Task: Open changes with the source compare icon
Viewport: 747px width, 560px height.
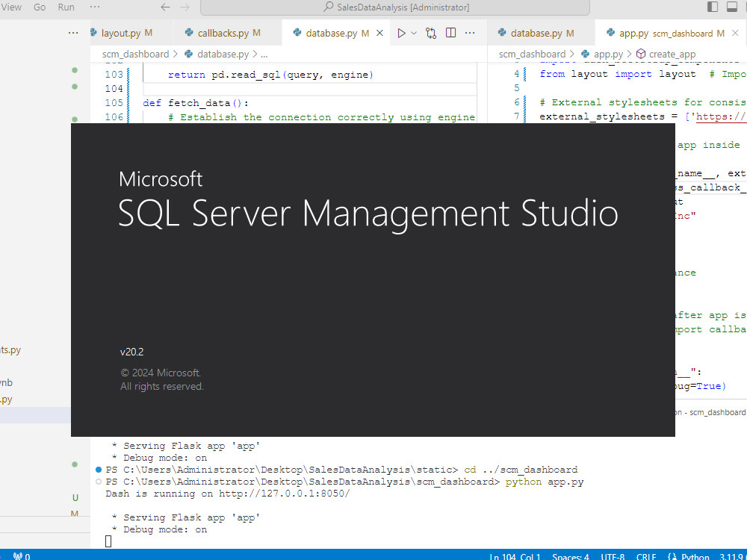Action: (431, 33)
